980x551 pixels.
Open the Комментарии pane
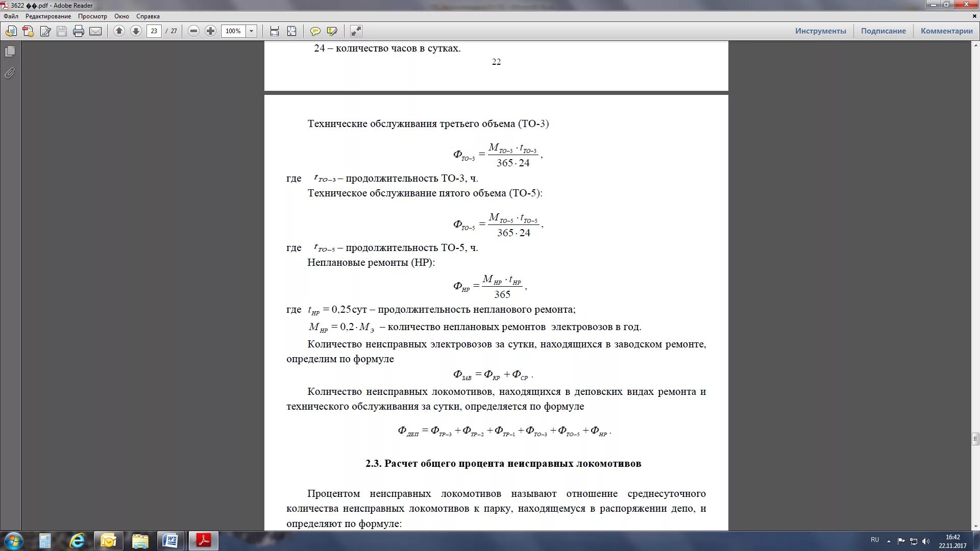946,31
